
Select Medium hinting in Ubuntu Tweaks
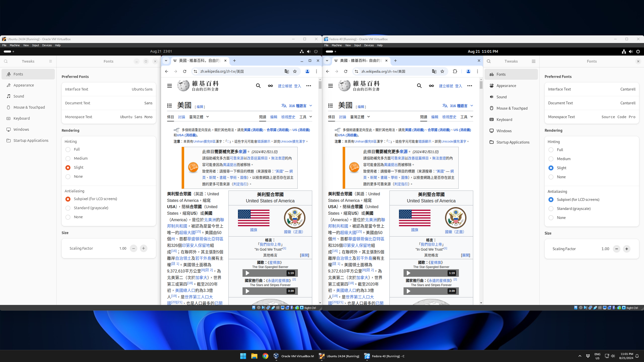68,159
